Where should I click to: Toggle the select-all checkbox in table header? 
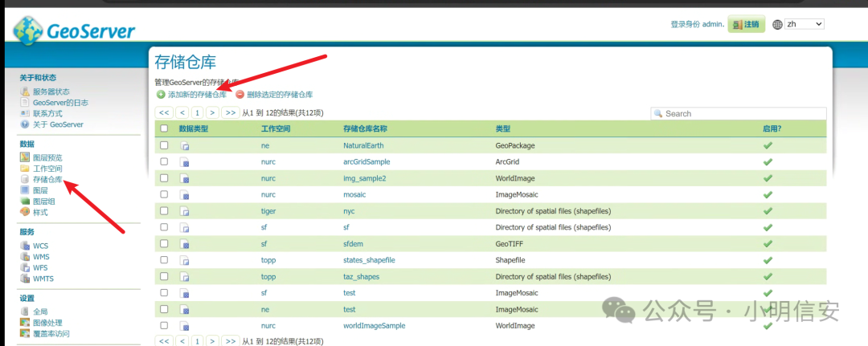point(164,128)
